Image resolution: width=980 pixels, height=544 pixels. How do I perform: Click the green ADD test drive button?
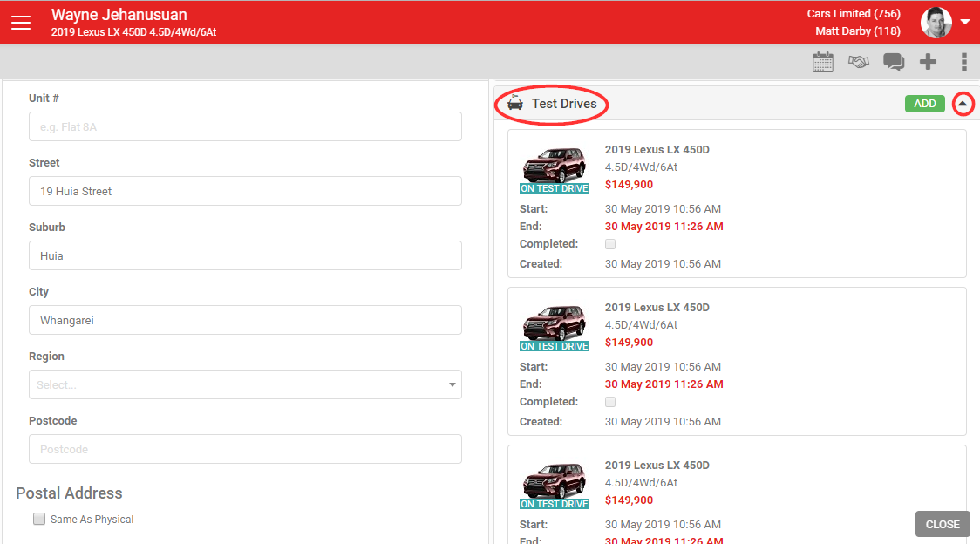point(925,104)
